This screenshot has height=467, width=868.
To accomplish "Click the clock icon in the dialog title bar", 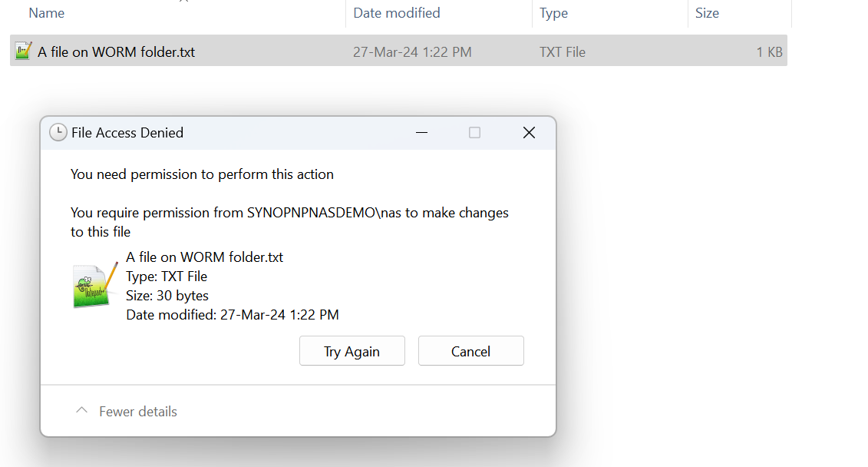I will (58, 132).
